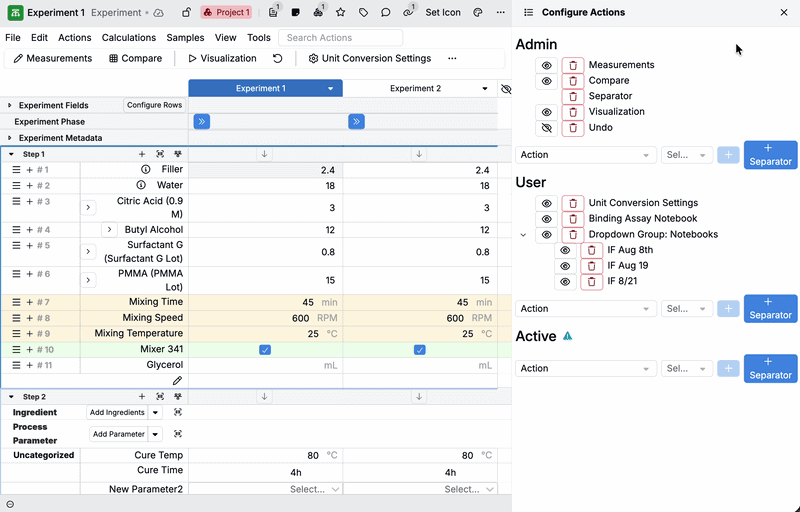
Task: Click the tag icon in header
Action: [x=363, y=13]
